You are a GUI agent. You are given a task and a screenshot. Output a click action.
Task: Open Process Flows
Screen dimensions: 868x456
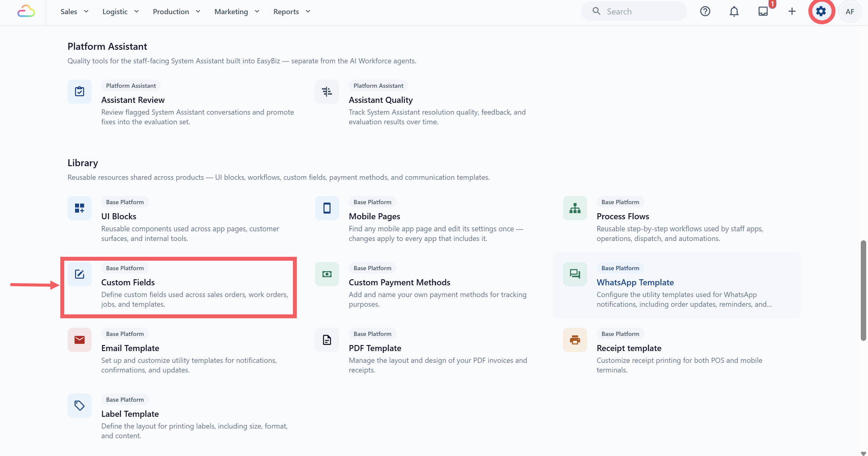(x=623, y=216)
